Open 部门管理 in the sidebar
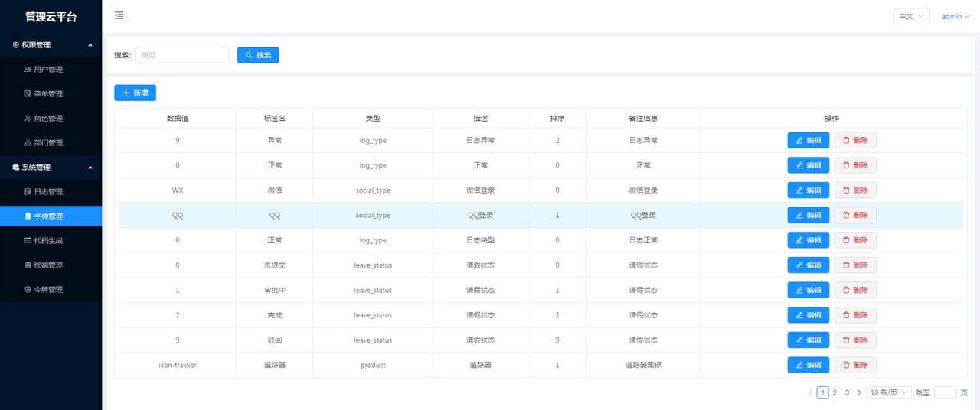This screenshot has height=410, width=980. pyautogui.click(x=51, y=143)
